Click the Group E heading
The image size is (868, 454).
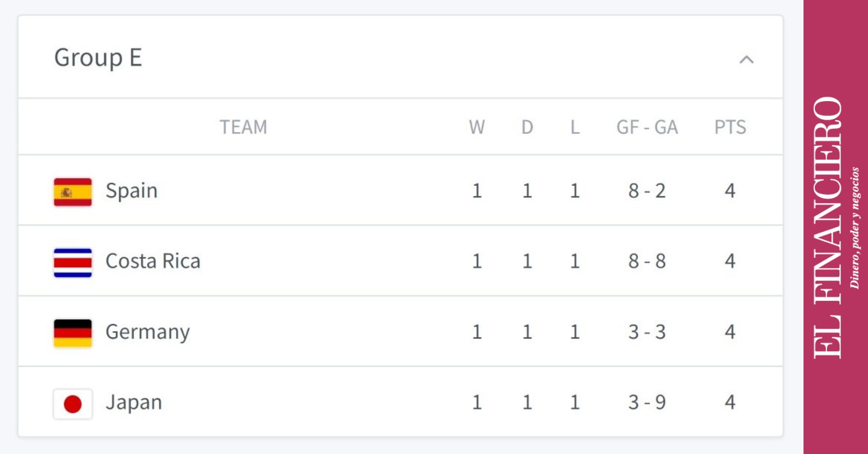tap(98, 58)
